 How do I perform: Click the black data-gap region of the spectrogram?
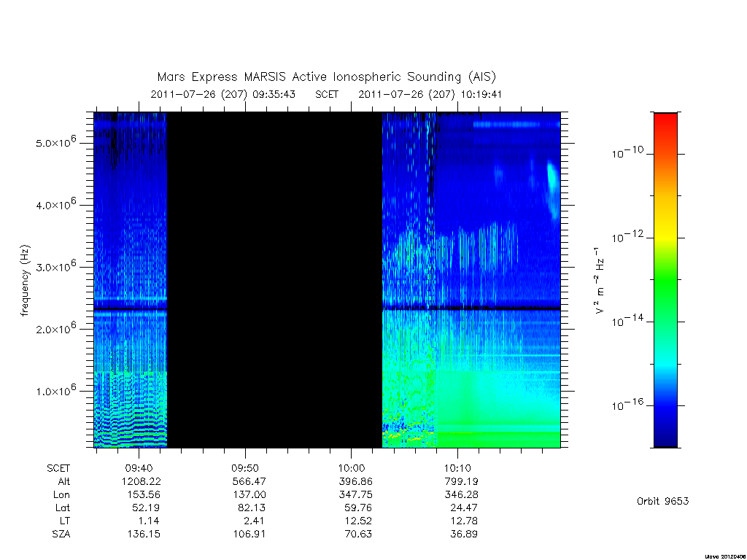click(x=274, y=280)
